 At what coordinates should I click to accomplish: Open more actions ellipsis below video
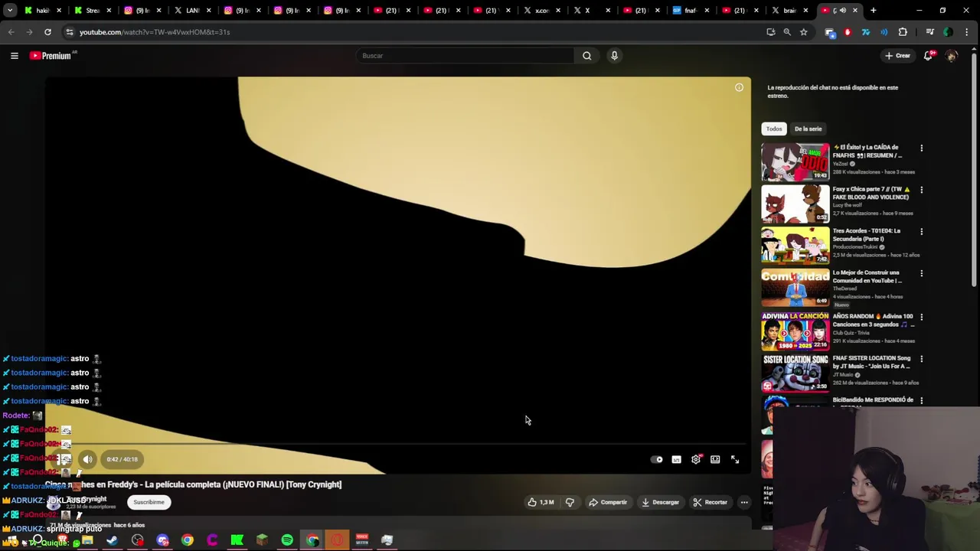[744, 502]
